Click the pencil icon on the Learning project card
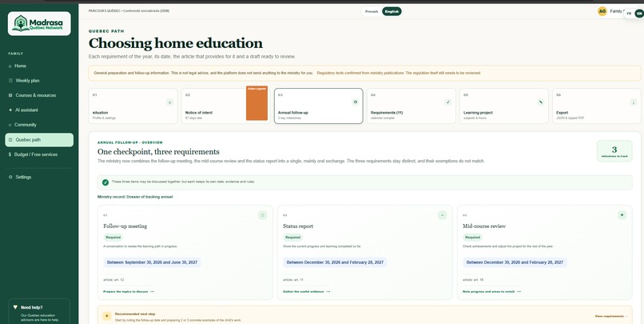The image size is (644, 324). pos(541,102)
